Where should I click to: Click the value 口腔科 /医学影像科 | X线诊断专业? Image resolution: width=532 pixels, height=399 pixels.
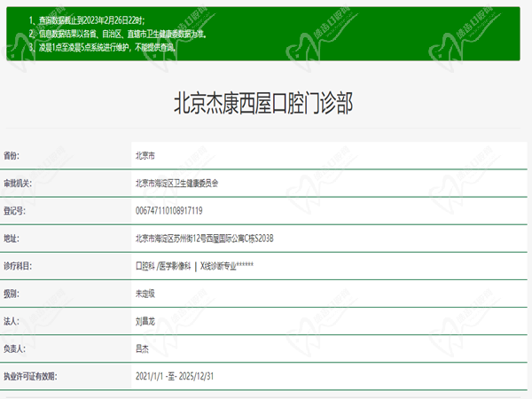click(194, 266)
